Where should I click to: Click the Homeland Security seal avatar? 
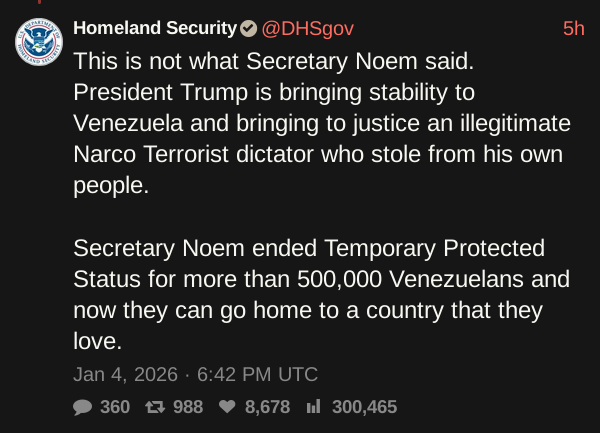point(39,42)
